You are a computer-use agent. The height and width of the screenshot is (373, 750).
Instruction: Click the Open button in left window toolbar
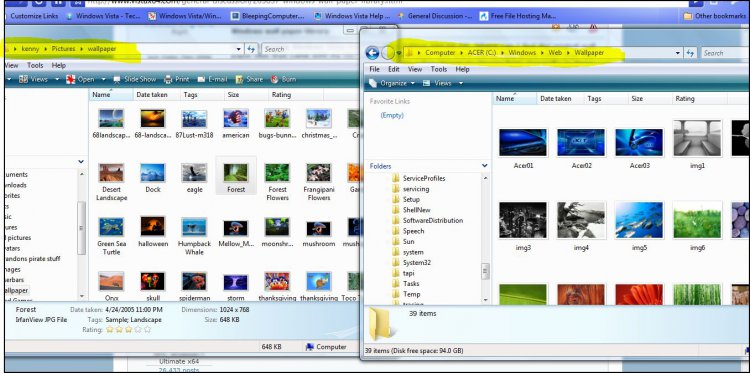(80, 79)
